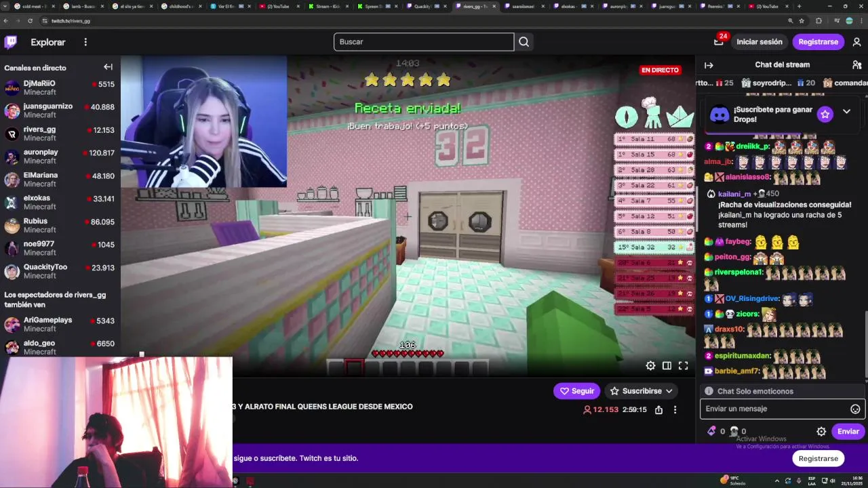The height and width of the screenshot is (488, 868).
Task: Open AriGameplays recommended channel
Action: click(60, 324)
